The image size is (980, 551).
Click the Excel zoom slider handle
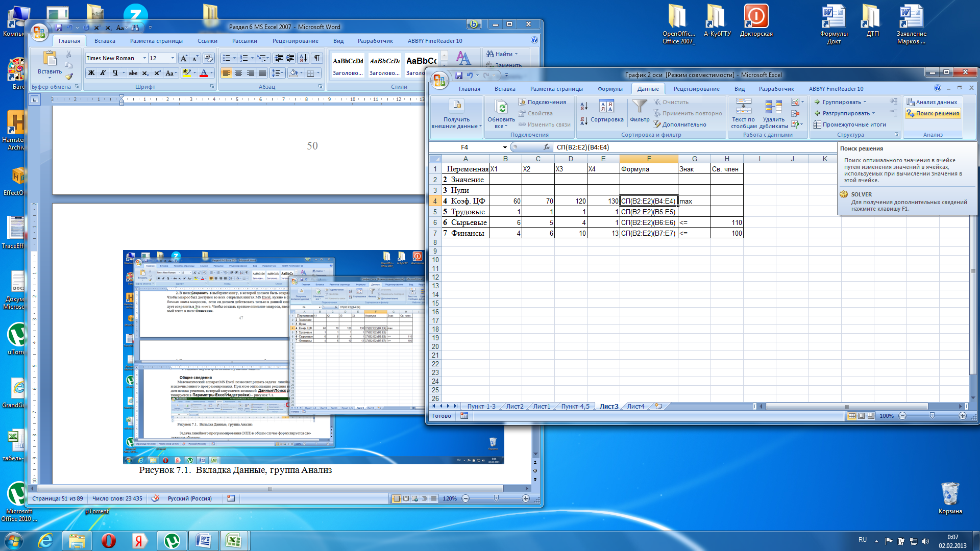[932, 416]
